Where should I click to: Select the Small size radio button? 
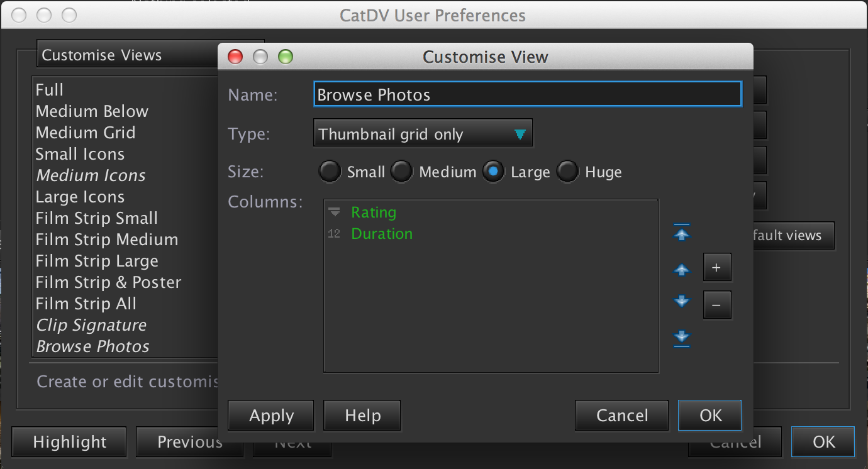click(330, 172)
